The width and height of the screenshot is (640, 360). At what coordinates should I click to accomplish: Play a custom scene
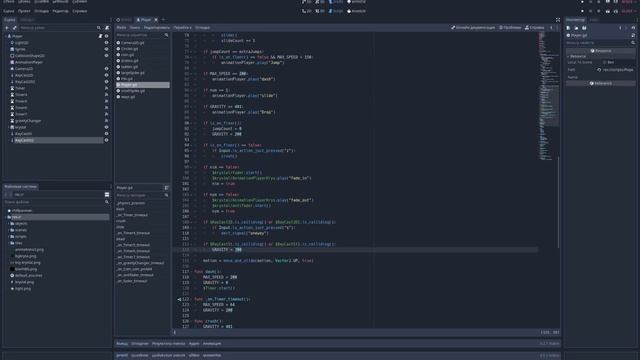(x=616, y=11)
